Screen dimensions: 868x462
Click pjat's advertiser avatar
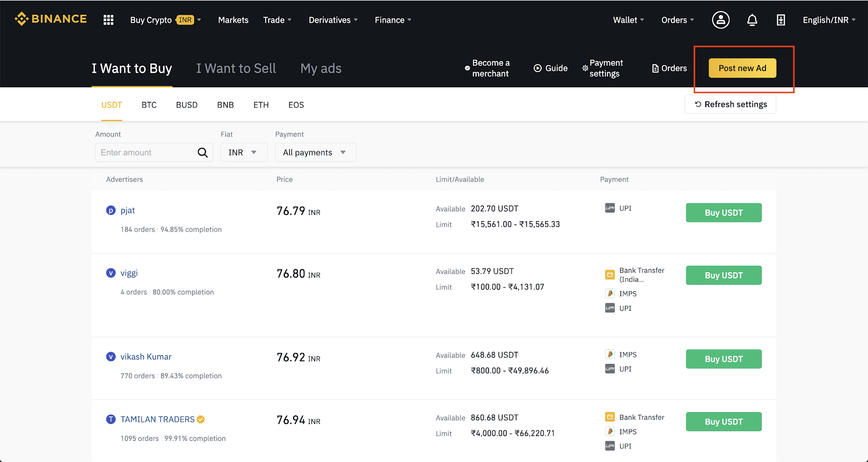(x=111, y=210)
